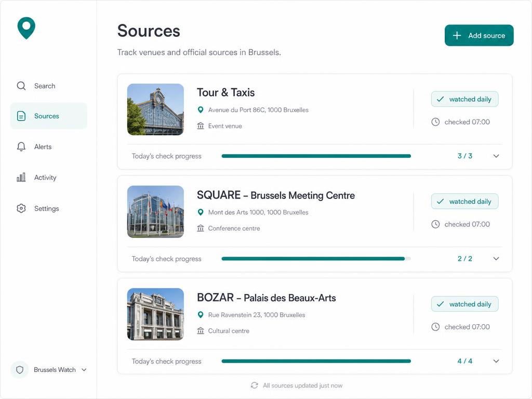
Task: Click the building icon beside Conference centre
Action: click(201, 229)
